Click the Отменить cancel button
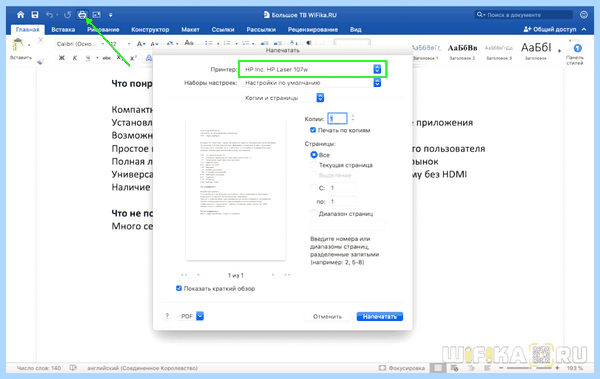 pyautogui.click(x=327, y=316)
